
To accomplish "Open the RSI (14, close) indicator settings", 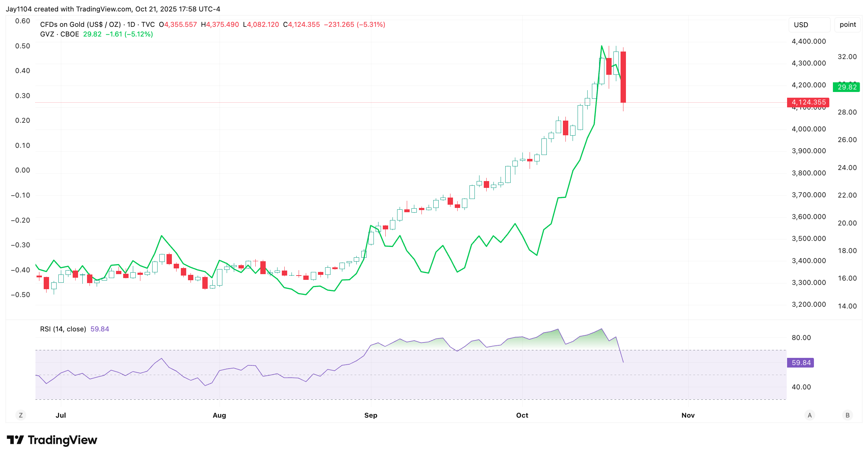I will 63,329.
